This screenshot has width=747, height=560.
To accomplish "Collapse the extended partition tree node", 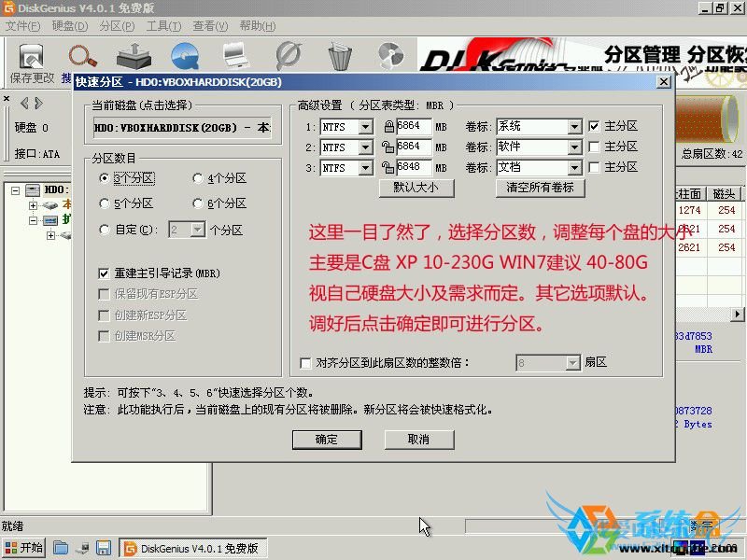I will 33,220.
